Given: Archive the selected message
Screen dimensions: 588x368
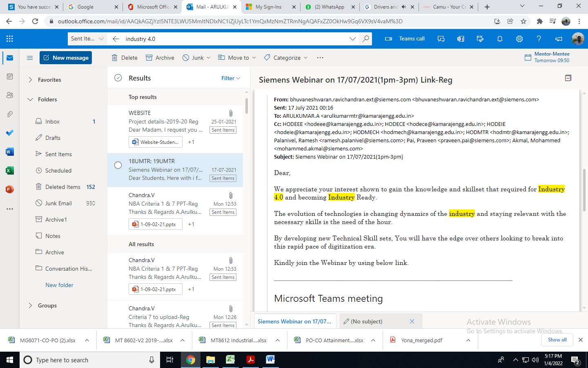Looking at the screenshot, I should pos(160,58).
